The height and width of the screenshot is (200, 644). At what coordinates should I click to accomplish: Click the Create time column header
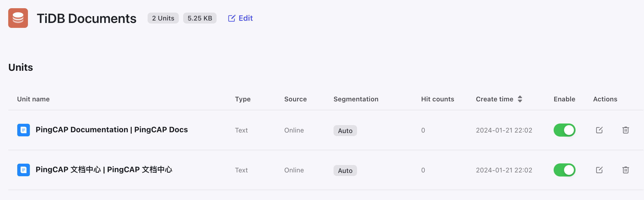[495, 99]
